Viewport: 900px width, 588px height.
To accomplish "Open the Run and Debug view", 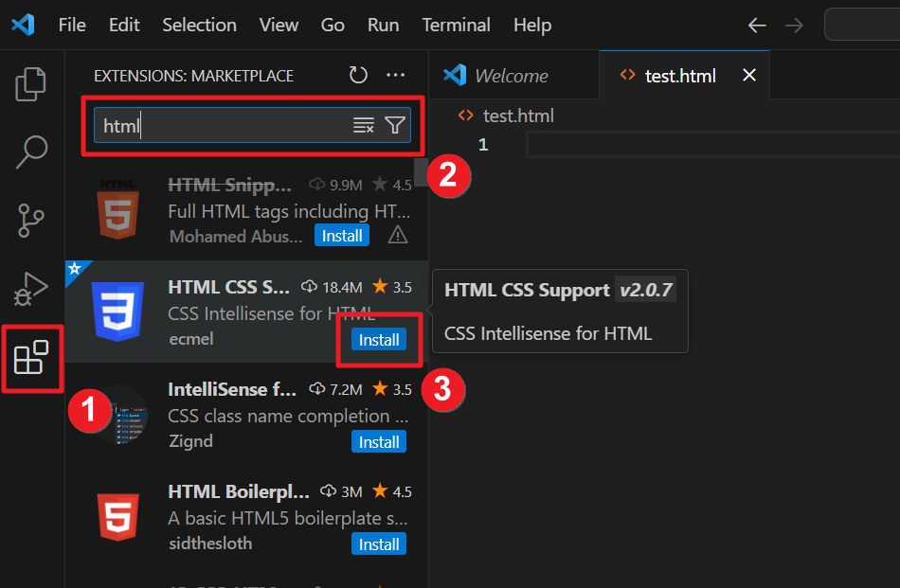I will tap(31, 289).
